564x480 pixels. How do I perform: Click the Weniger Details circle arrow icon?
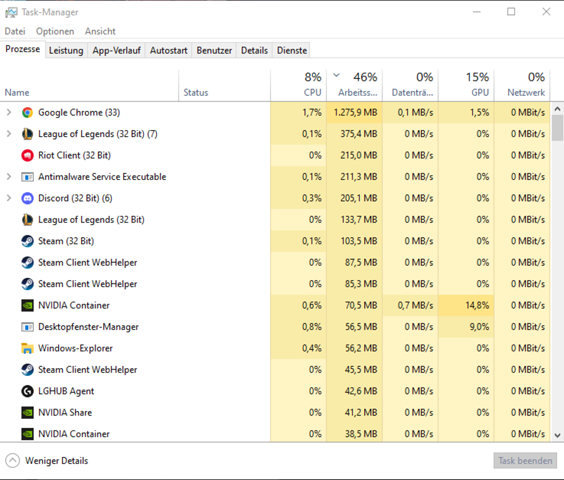pyautogui.click(x=13, y=461)
